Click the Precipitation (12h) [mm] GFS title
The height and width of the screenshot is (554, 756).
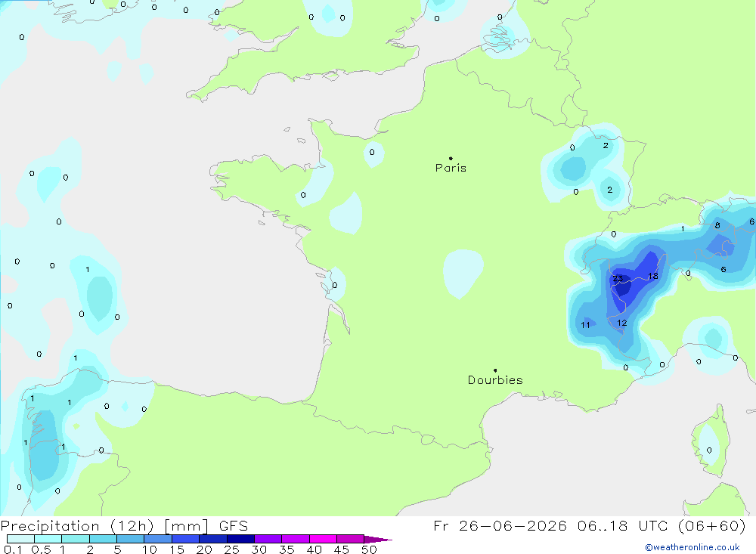125,525
